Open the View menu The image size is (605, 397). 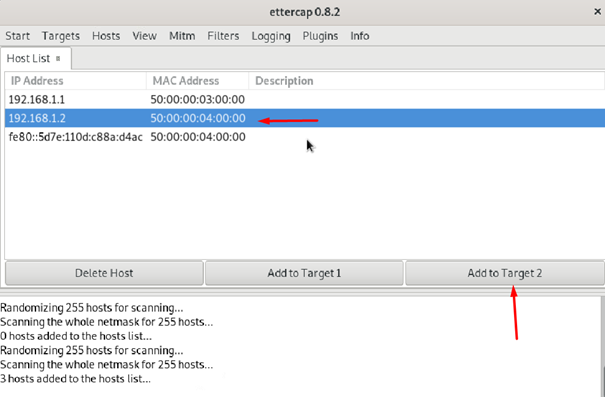(145, 36)
